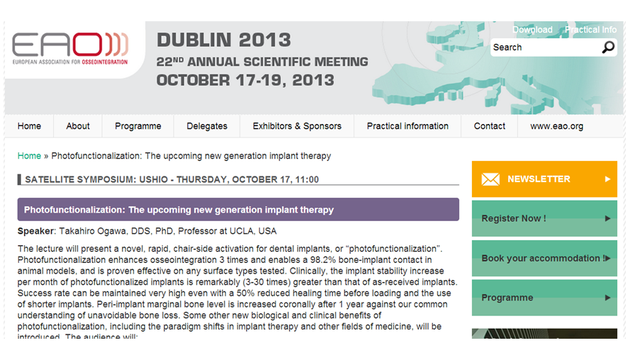Image resolution: width=630 pixels, height=360 pixels.
Task: Click the Download link in header
Action: (x=532, y=30)
